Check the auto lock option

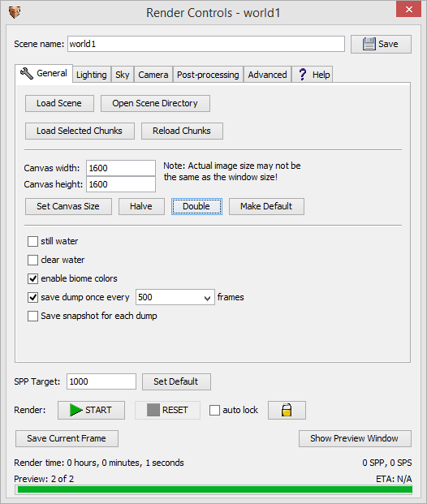pyautogui.click(x=214, y=410)
